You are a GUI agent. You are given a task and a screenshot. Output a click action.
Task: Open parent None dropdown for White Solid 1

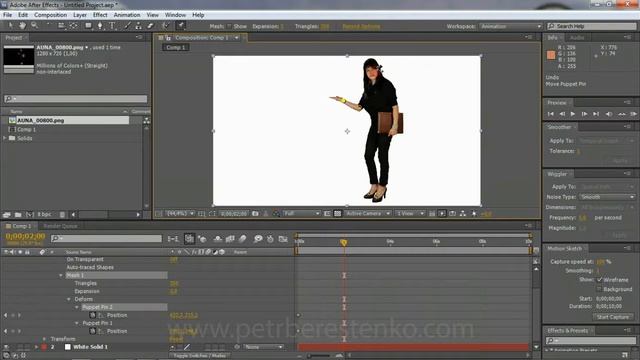tap(263, 347)
